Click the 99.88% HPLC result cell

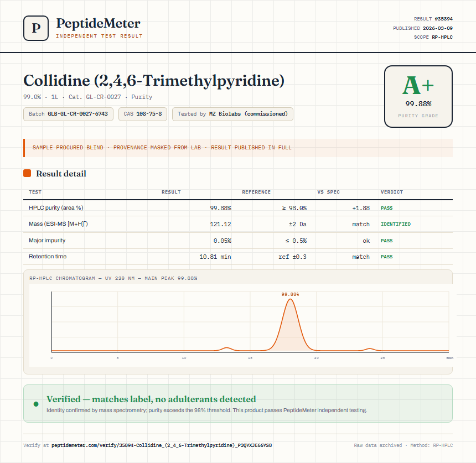point(220,208)
